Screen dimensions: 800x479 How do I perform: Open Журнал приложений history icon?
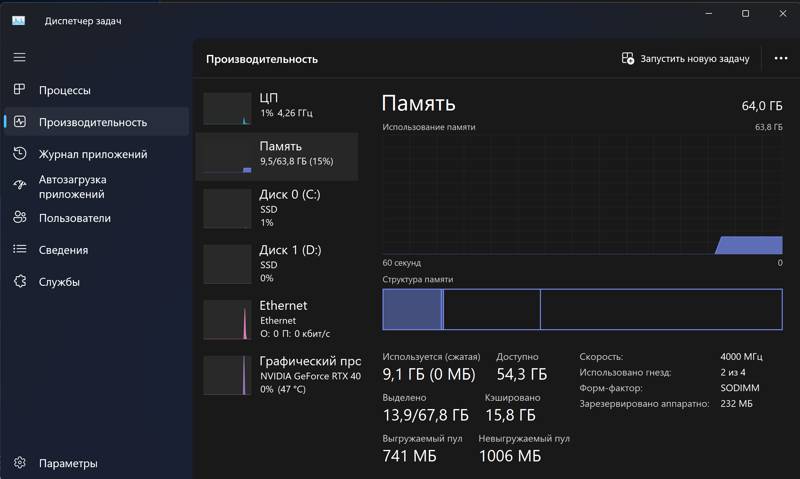(19, 154)
